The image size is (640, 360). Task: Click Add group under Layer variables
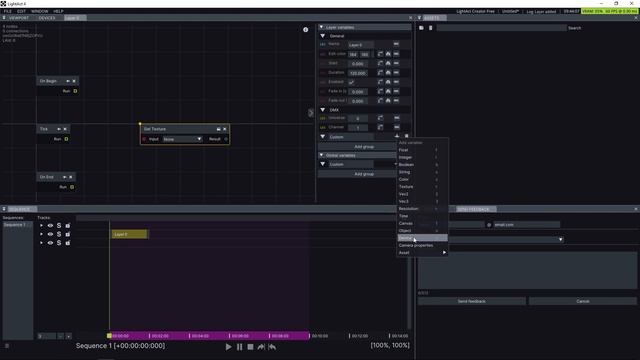click(364, 147)
